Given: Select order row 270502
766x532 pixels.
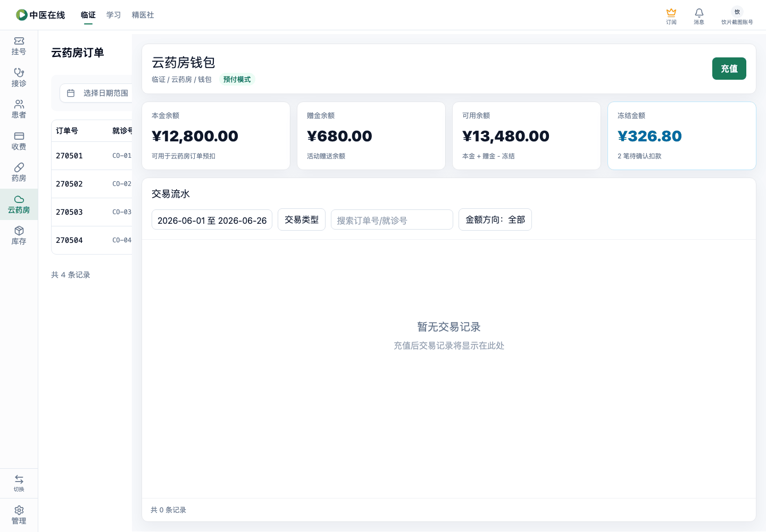Looking at the screenshot, I should coord(91,184).
